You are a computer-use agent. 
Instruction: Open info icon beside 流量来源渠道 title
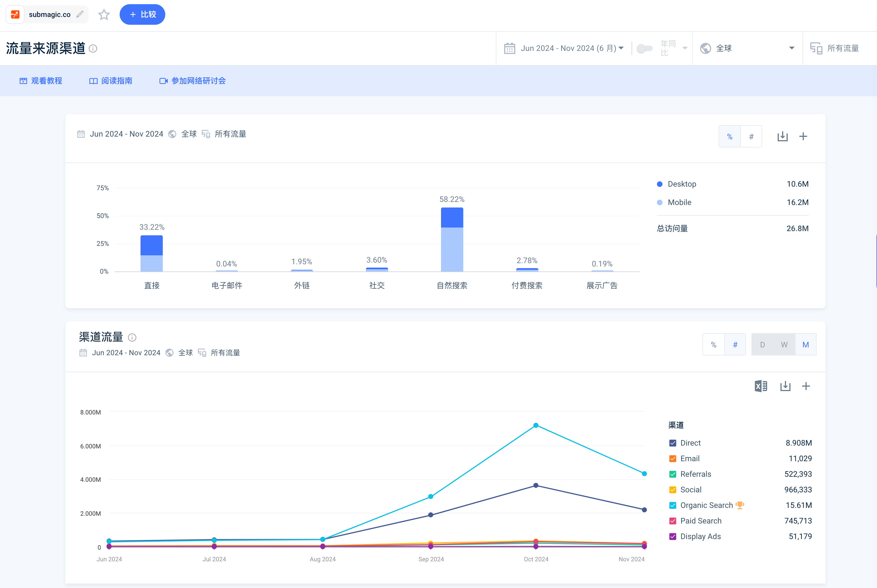coord(93,49)
